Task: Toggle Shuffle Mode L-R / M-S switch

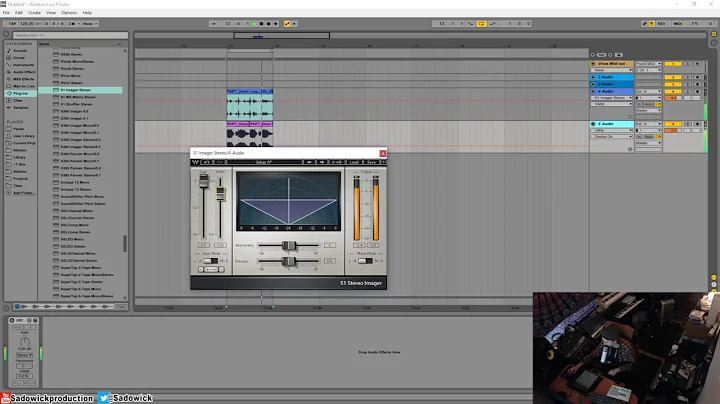Action: point(366,261)
